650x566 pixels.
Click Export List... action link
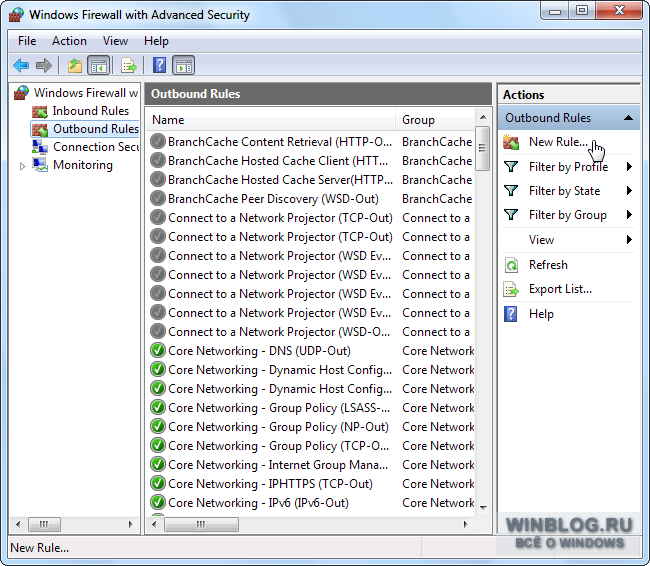(x=560, y=289)
